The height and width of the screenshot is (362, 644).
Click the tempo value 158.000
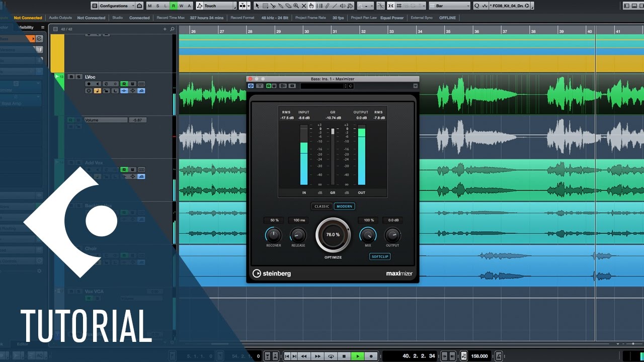[x=479, y=356]
